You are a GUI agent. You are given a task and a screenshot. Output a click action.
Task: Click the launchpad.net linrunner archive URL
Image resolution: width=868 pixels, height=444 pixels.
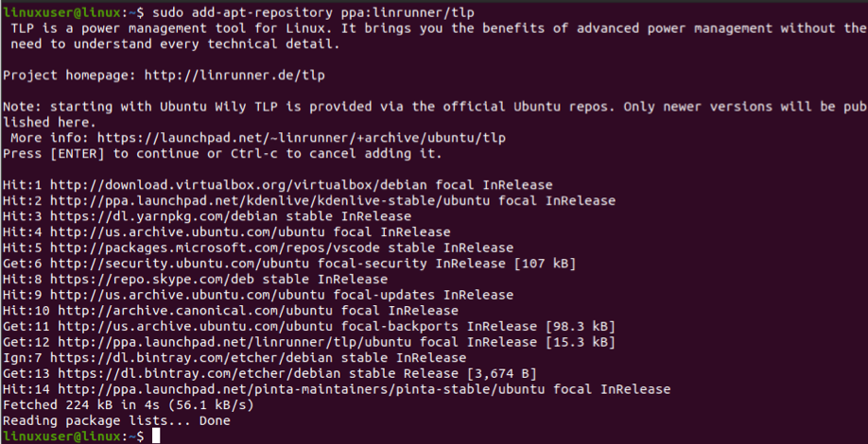coord(302,138)
